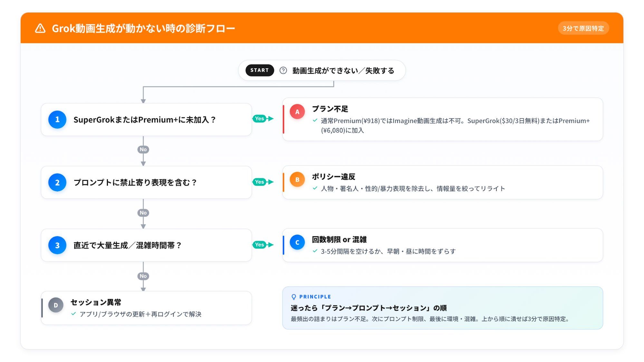This screenshot has width=644, height=362.
Task: Select the blue step 1 circle
Action: pos(57,120)
